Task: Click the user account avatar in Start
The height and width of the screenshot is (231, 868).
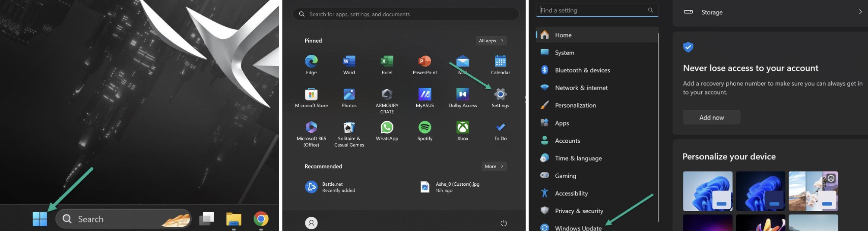Action: tap(311, 223)
